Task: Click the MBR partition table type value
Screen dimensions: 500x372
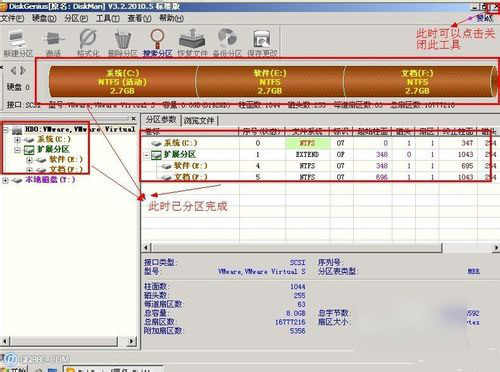Action: point(473,271)
